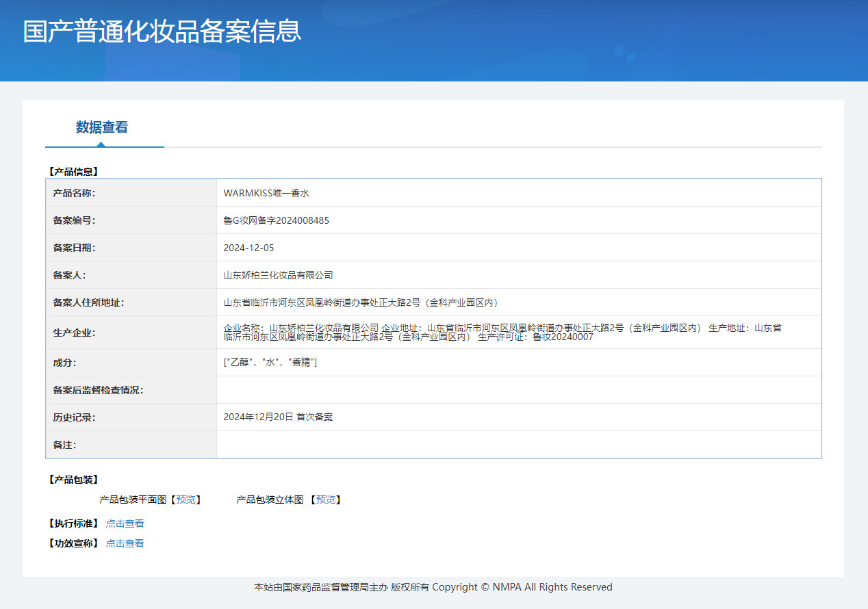Click the registrant 山东娇柏兰化妆品有限公司 cell
The height and width of the screenshot is (609, 868).
coord(519,275)
